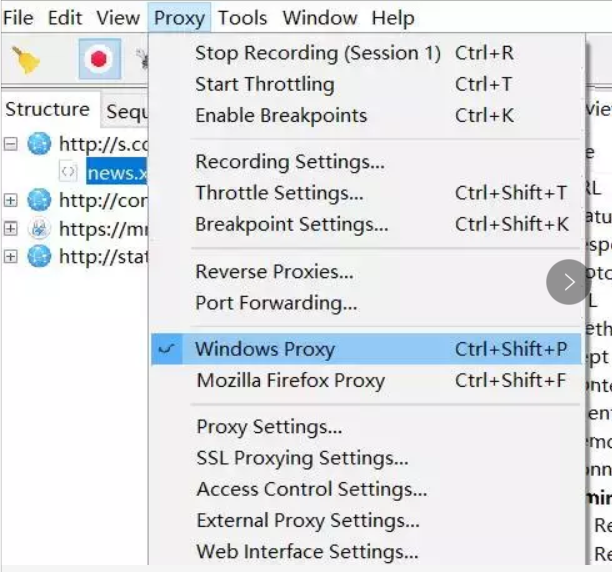This screenshot has height=572, width=612.
Task: Open the Tools menu
Action: pos(243,18)
